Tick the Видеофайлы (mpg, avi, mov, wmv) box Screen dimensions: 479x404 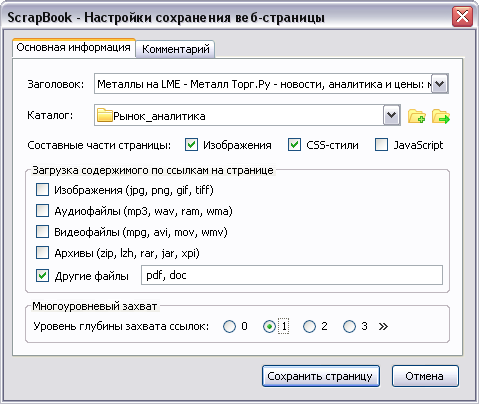(x=42, y=232)
